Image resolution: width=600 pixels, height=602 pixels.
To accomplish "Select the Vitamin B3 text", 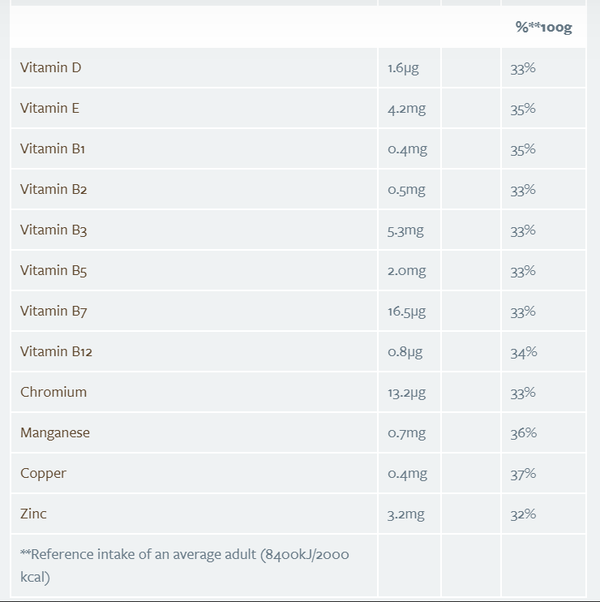I will pos(54,230).
